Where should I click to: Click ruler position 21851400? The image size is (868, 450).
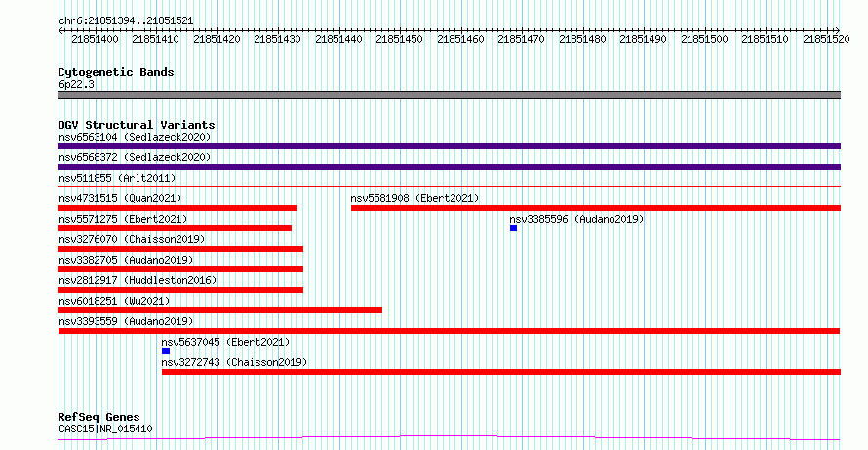(95, 39)
